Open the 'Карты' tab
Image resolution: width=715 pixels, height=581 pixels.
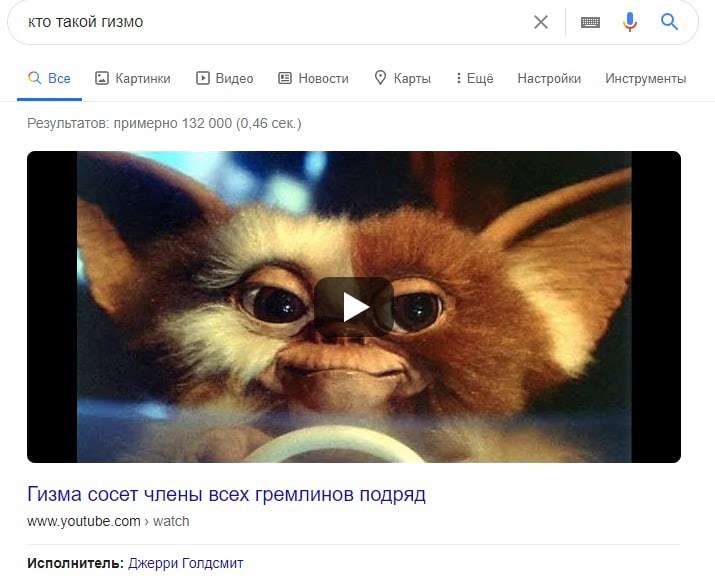402,78
